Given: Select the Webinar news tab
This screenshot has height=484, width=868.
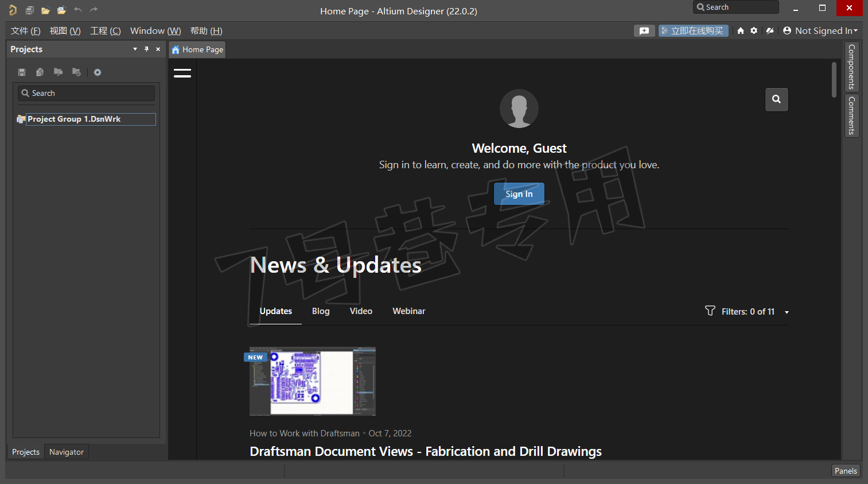Looking at the screenshot, I should 409,311.
